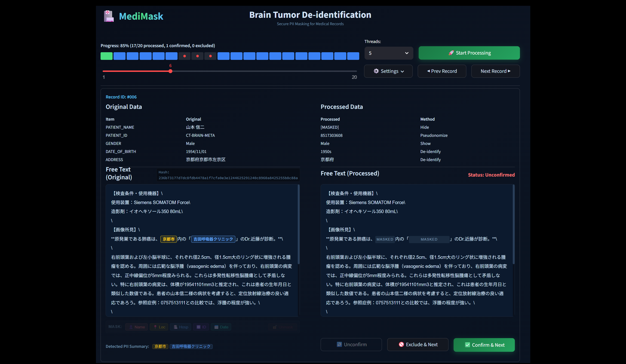This screenshot has width=626, height=364.
Task: Go to Next Record
Action: (495, 71)
